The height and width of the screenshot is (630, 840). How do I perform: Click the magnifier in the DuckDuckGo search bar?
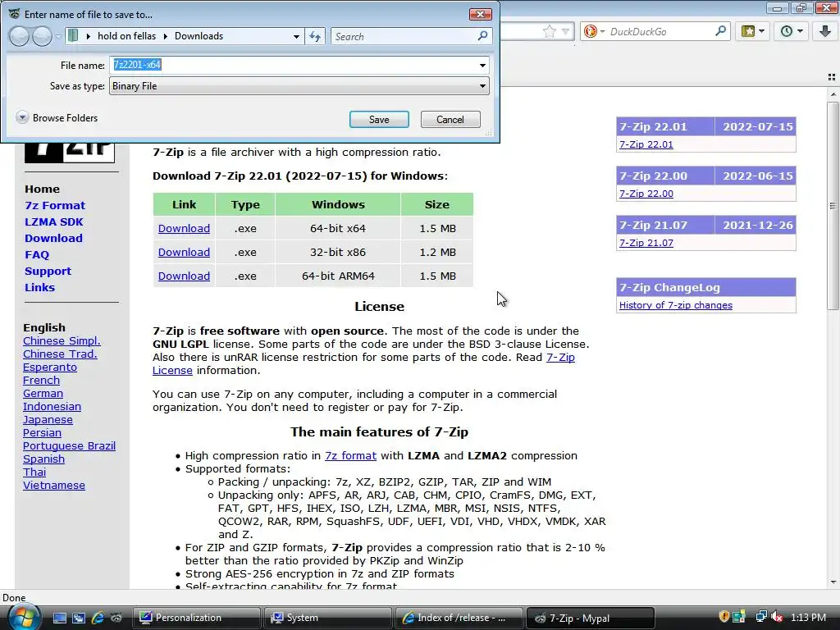[x=720, y=31]
